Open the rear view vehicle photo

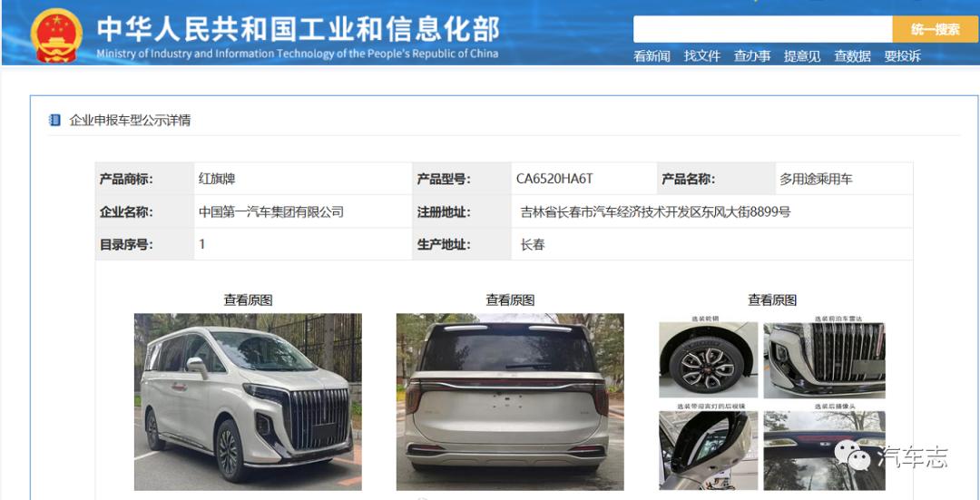click(510, 402)
